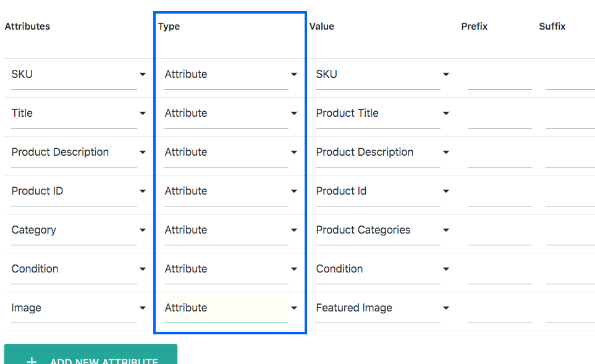Click the Add New Attribute button

pos(91,355)
